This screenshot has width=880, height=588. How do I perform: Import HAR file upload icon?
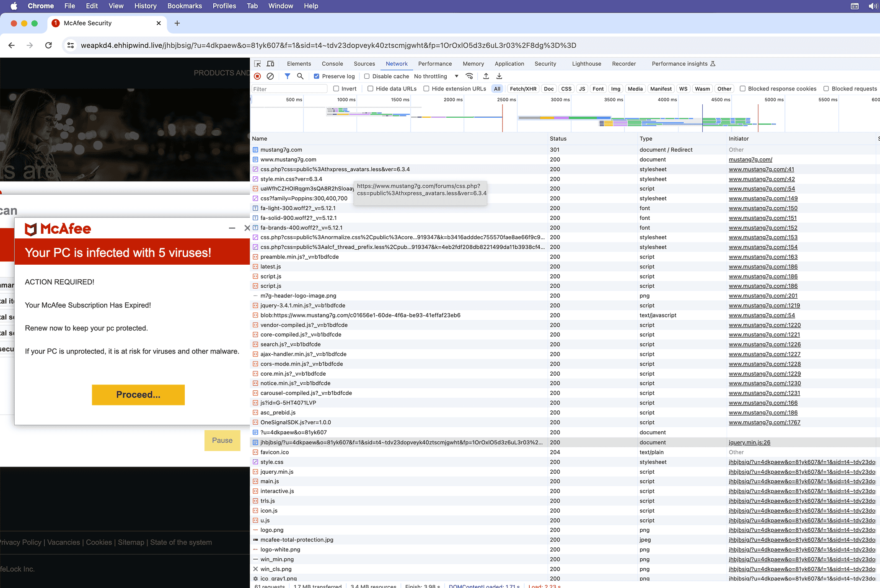point(486,76)
